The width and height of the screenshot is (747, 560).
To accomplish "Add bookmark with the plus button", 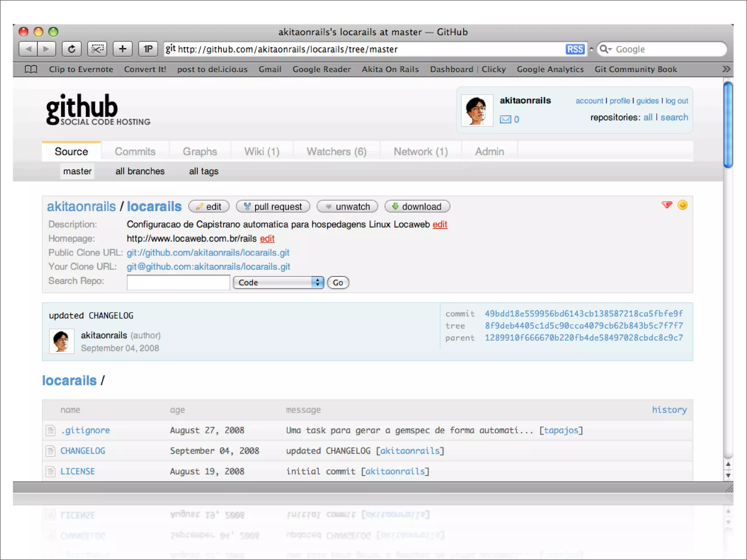I will (123, 49).
